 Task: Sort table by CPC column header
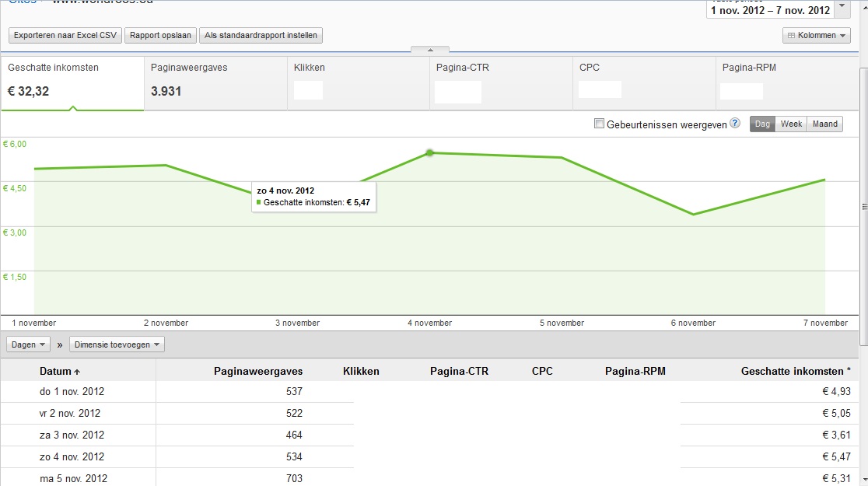click(x=542, y=372)
